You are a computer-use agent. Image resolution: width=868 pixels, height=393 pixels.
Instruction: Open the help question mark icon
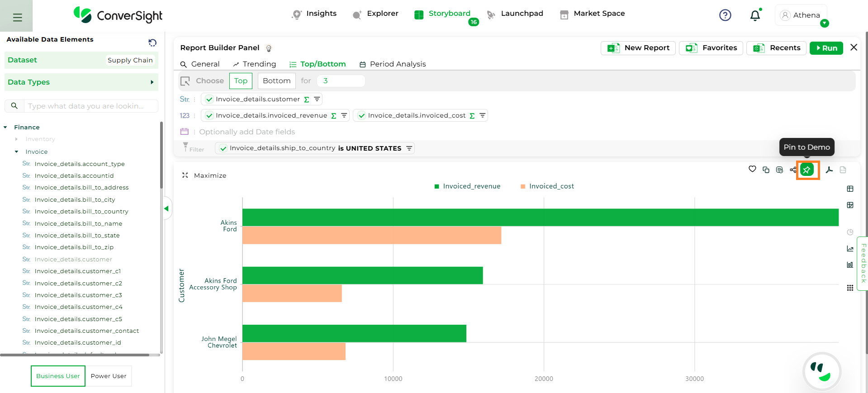click(x=725, y=15)
